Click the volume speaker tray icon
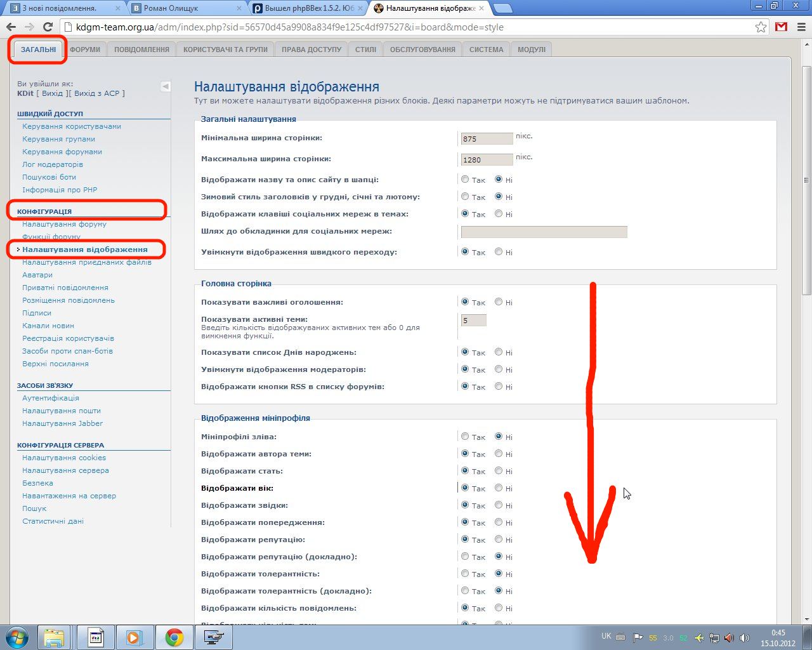 pyautogui.click(x=729, y=637)
